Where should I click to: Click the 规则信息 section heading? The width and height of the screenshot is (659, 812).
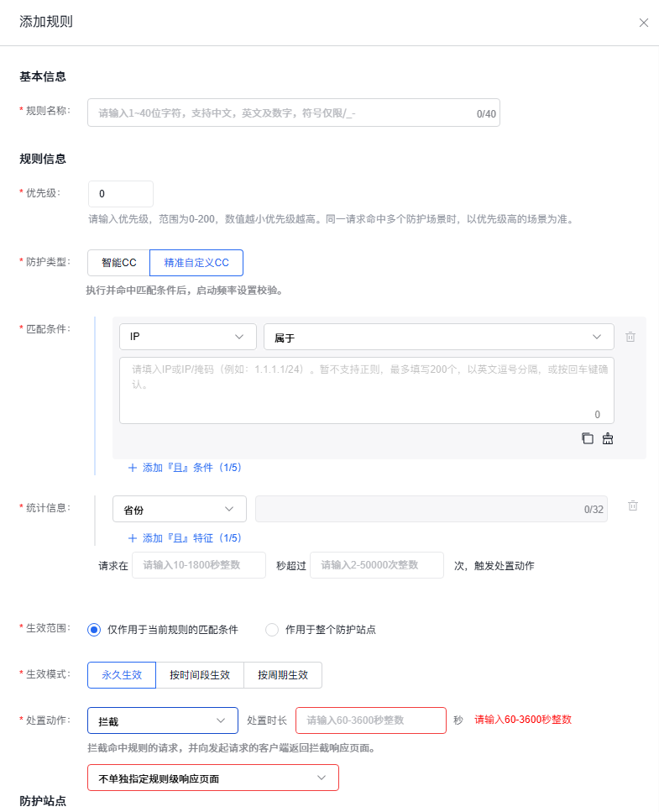tap(43, 159)
